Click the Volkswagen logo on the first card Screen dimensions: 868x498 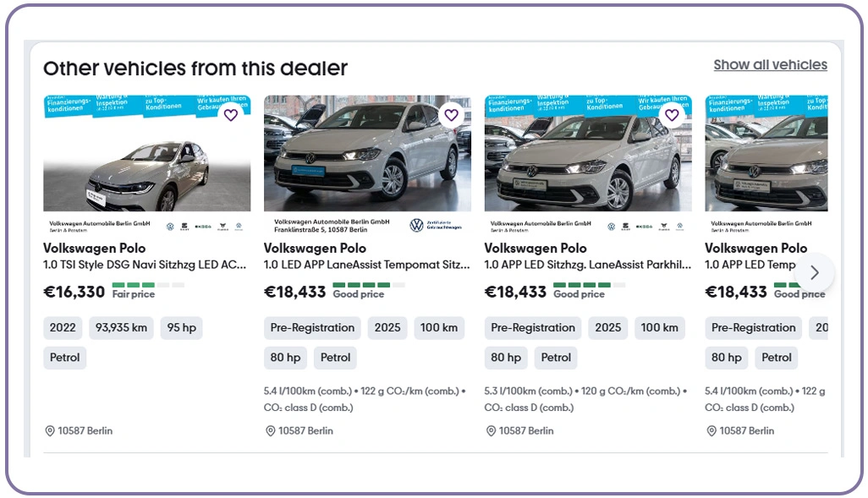(170, 226)
